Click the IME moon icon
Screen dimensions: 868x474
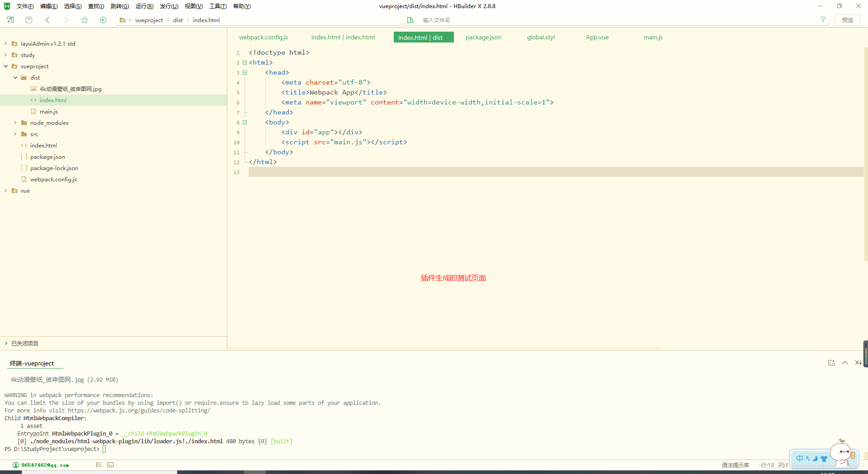click(x=816, y=458)
